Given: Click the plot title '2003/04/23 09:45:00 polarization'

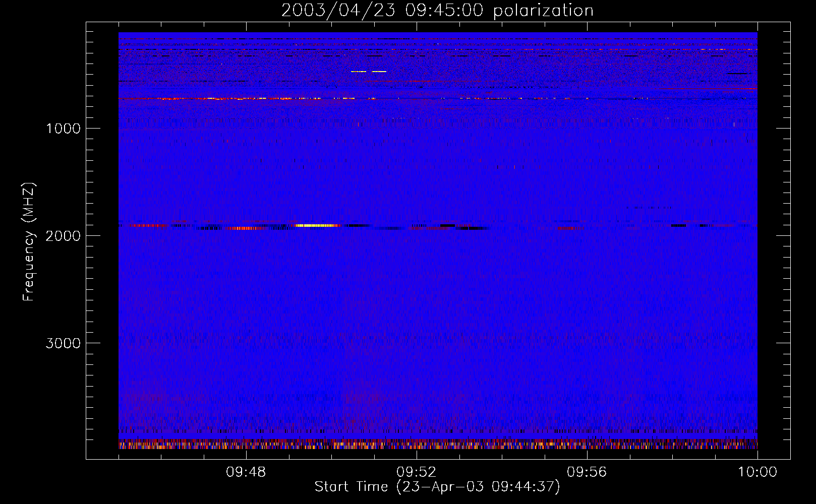Looking at the screenshot, I should (x=437, y=11).
